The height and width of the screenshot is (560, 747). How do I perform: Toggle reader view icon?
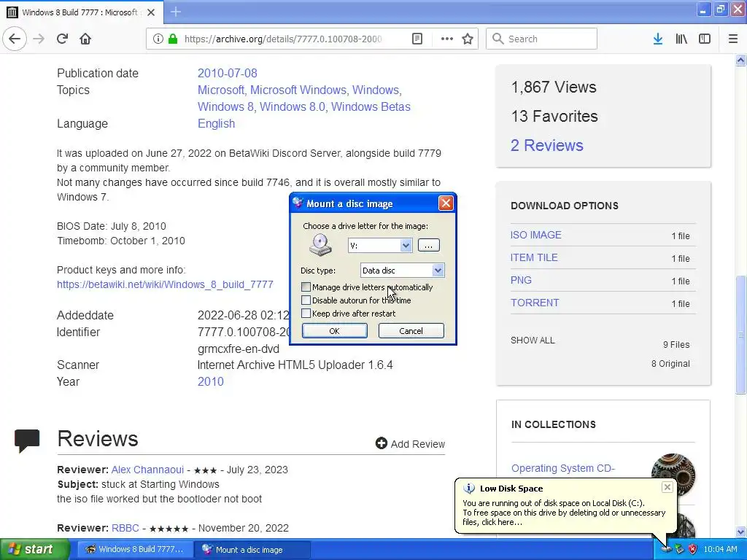pyautogui.click(x=417, y=39)
